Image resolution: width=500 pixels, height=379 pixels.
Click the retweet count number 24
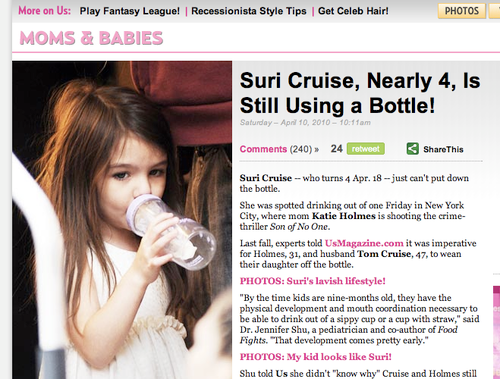pos(337,149)
